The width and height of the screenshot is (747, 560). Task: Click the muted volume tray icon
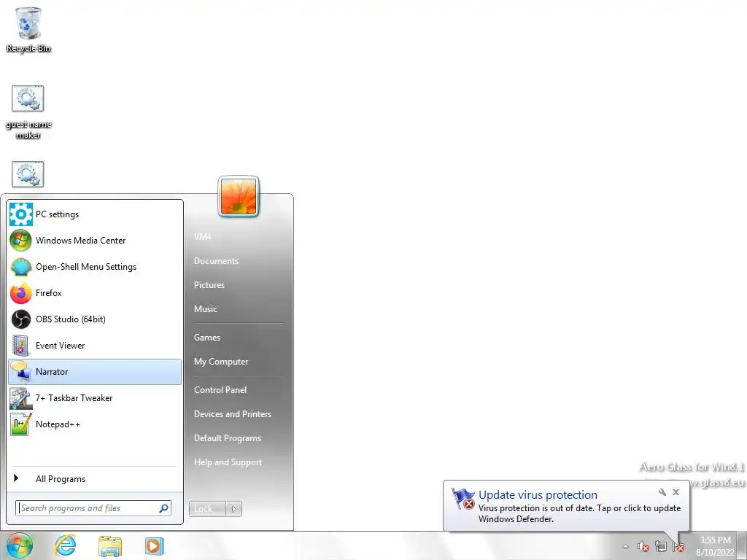click(x=643, y=547)
